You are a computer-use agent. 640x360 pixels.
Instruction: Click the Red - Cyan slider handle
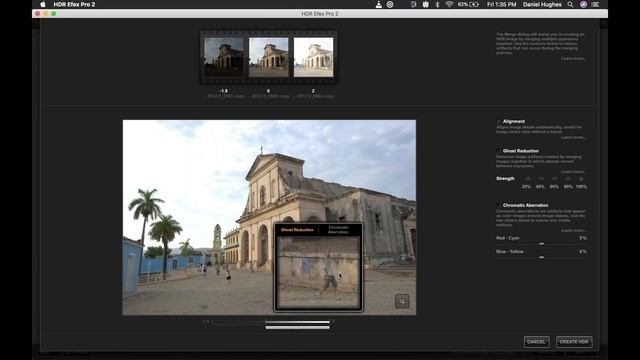click(x=542, y=244)
